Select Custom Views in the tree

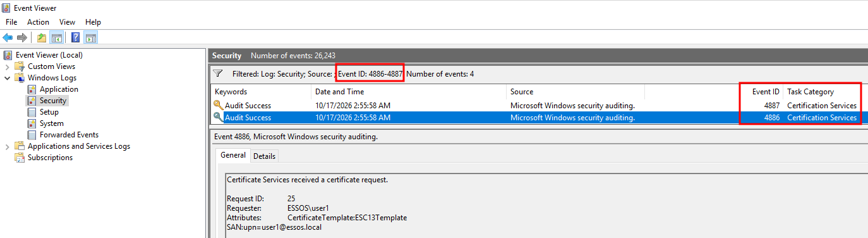(x=51, y=66)
